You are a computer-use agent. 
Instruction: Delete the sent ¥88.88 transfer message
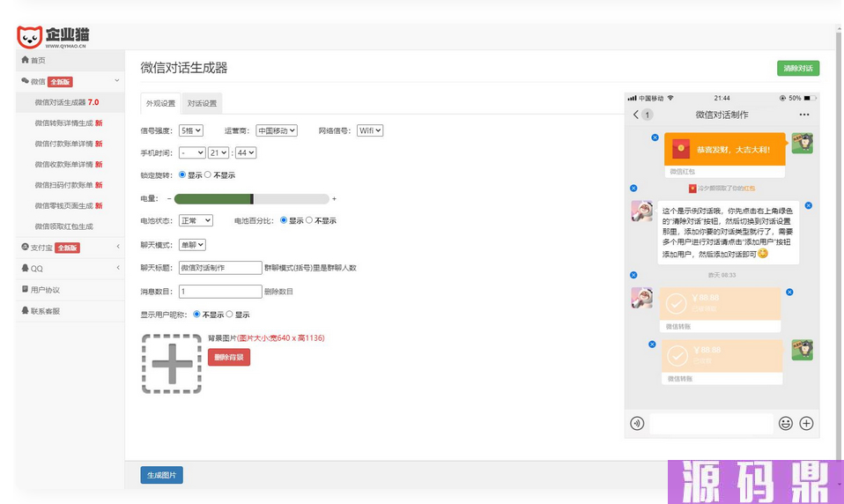tap(652, 344)
